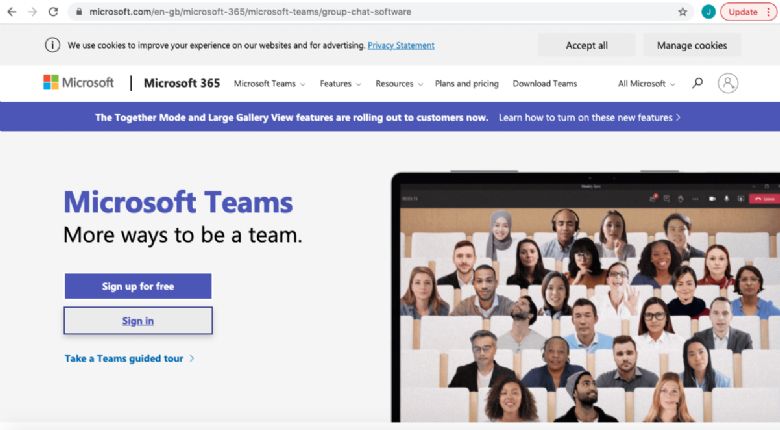Click the cookie notice info icon

point(53,45)
